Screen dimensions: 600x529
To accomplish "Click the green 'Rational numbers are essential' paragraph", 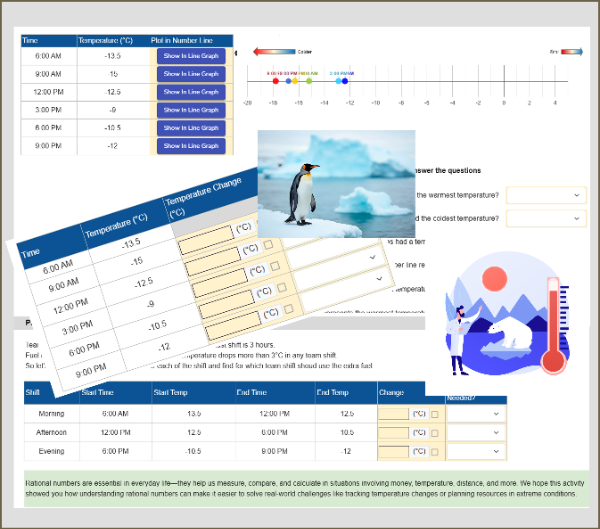I will coord(306,489).
